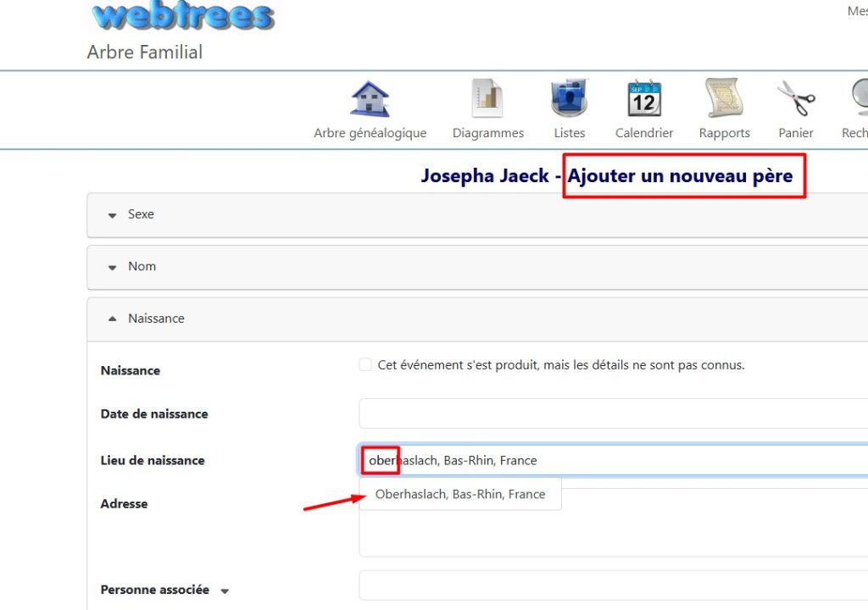Click the Listes icon
The image size is (868, 610).
(569, 100)
